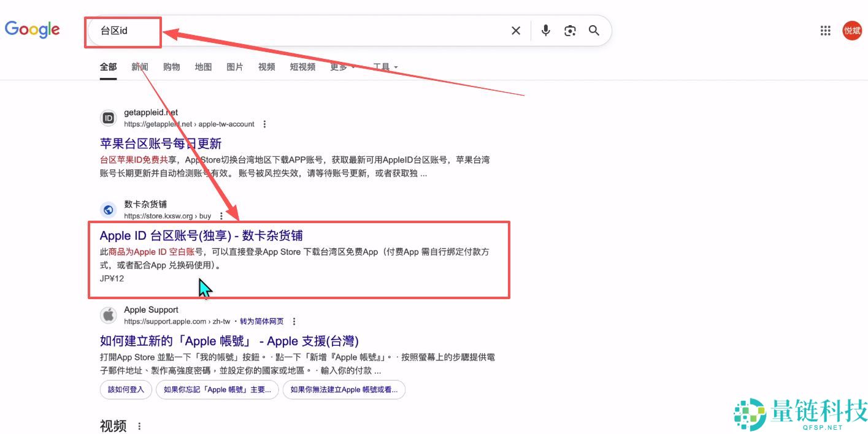868x434 pixels.
Task: Click the 数卡杂货铺 site favicon
Action: click(108, 210)
